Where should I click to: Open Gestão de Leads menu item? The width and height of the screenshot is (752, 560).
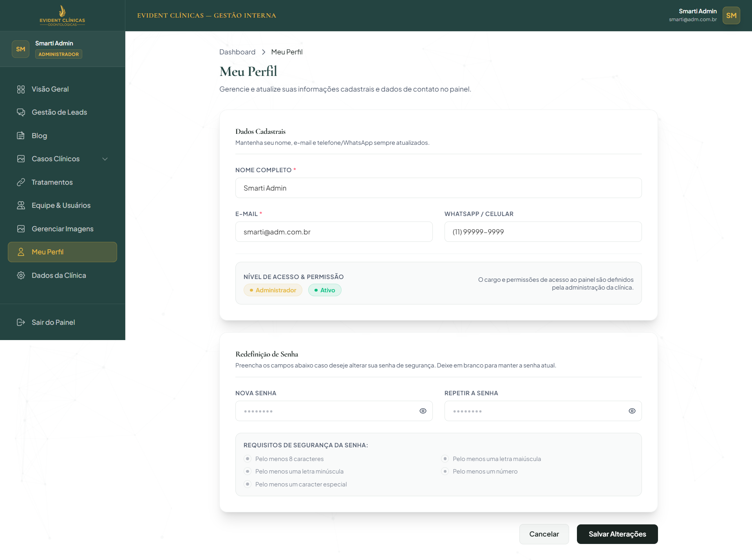(62, 112)
